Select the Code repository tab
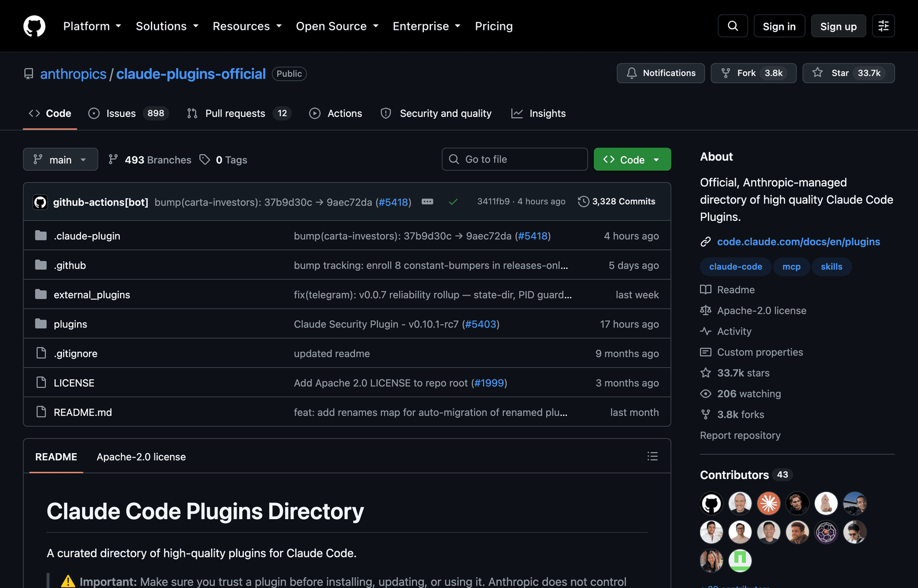The width and height of the screenshot is (918, 588). coord(50,114)
